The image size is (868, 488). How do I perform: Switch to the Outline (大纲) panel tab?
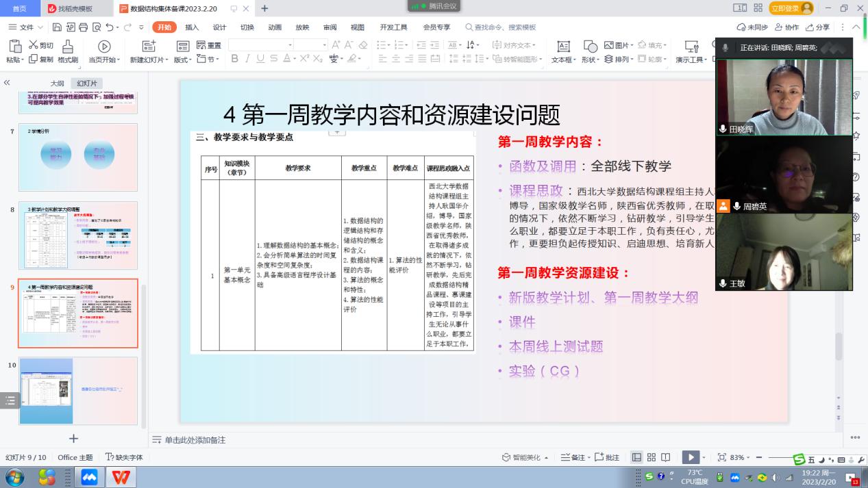tap(57, 84)
